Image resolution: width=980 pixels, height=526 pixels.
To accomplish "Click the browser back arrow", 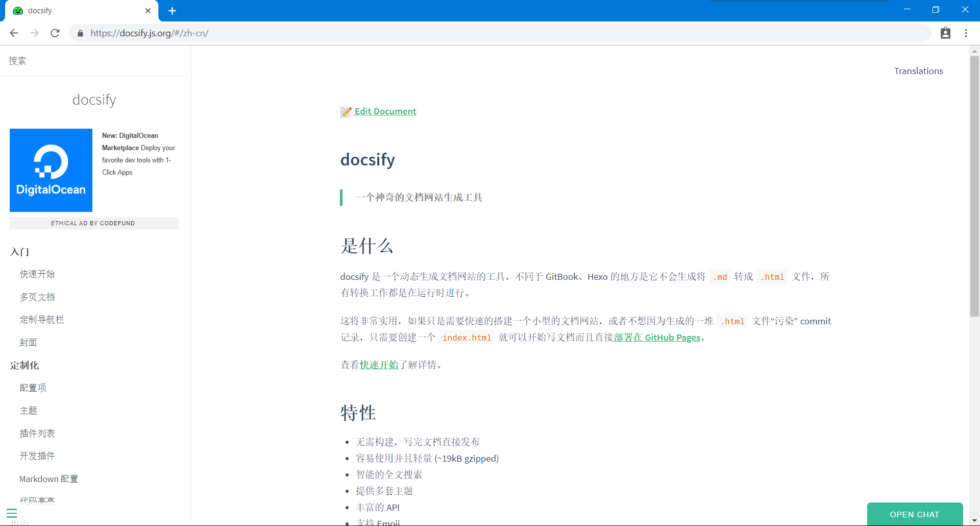I will click(14, 33).
